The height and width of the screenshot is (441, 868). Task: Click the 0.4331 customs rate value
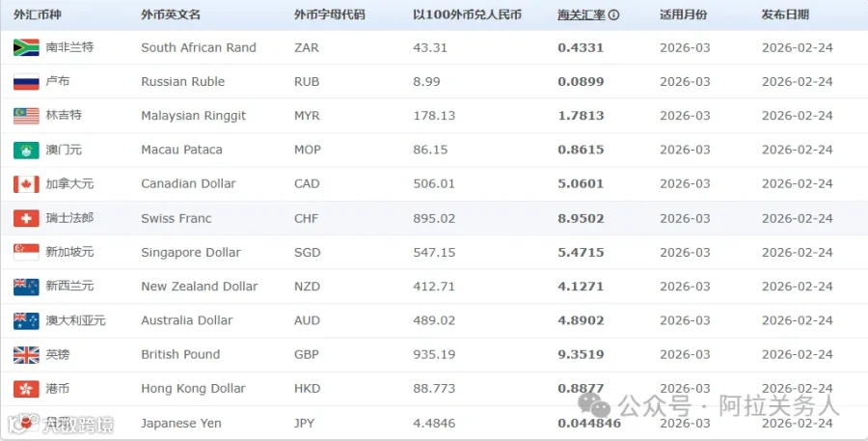[x=581, y=47]
